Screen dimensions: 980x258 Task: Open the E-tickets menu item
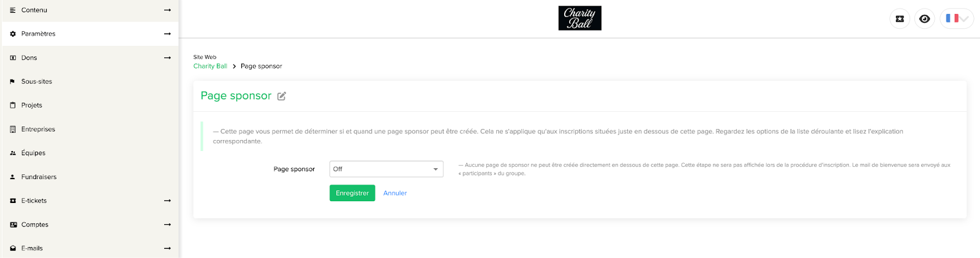(90, 201)
